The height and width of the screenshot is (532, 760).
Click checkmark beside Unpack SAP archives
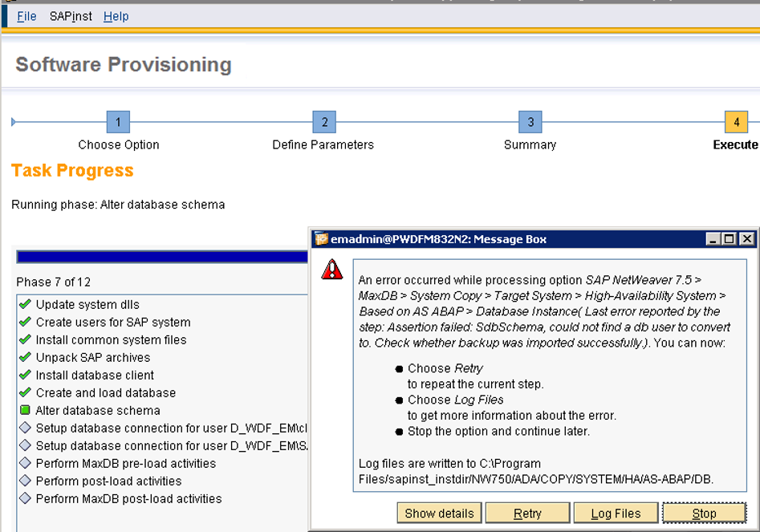25,357
